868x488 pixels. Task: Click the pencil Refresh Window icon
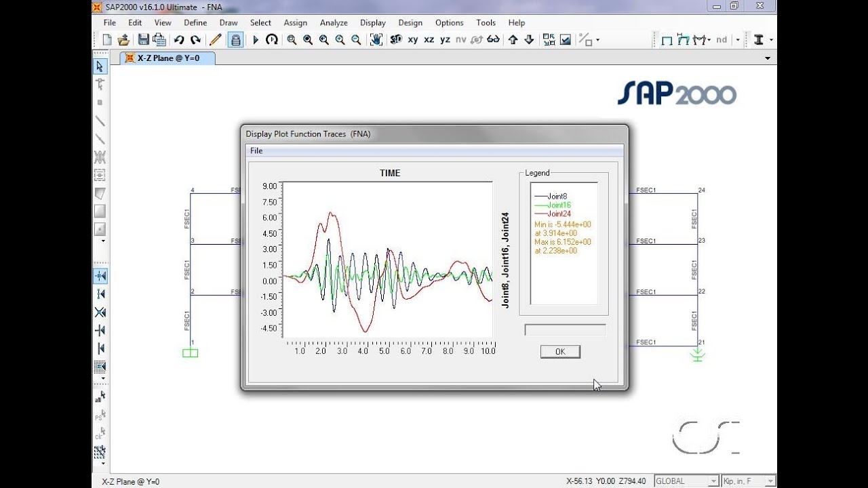click(x=216, y=40)
